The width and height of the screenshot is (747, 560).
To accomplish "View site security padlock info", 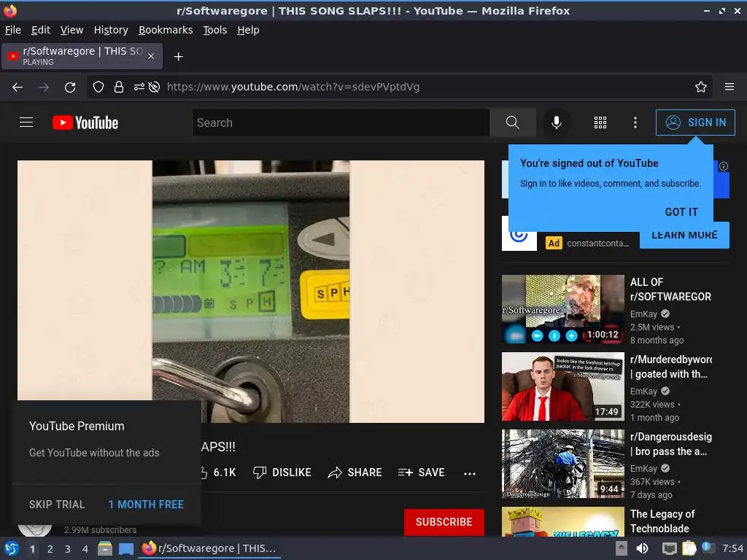I will click(x=119, y=87).
